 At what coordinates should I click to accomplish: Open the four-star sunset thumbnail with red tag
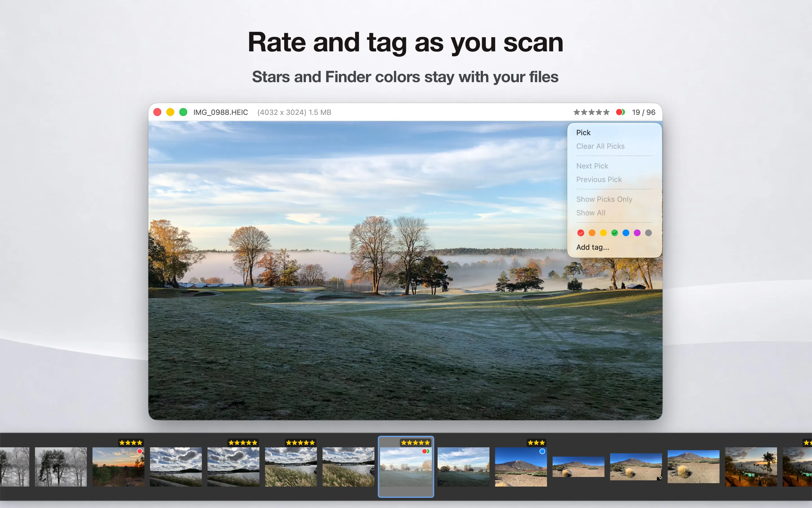click(x=118, y=467)
